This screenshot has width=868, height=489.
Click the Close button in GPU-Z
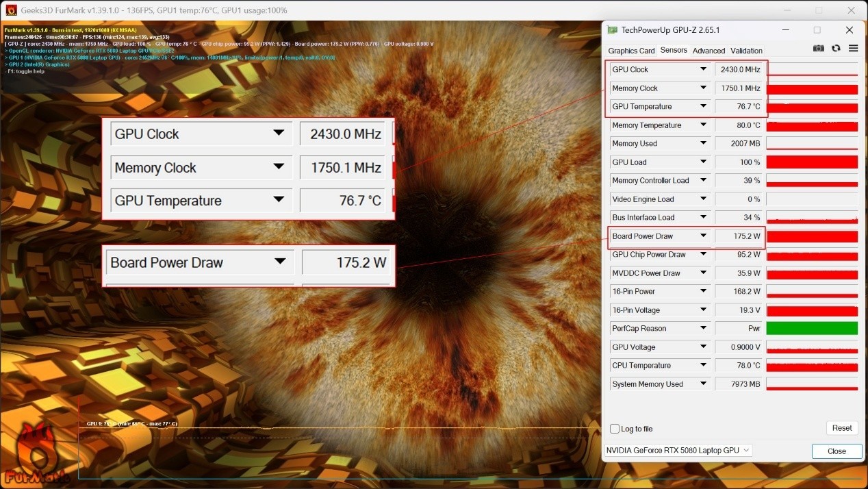click(x=837, y=451)
